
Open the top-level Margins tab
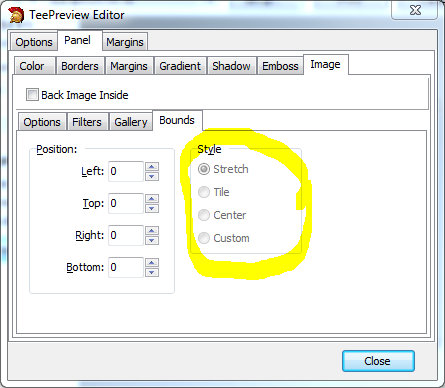pyautogui.click(x=125, y=42)
